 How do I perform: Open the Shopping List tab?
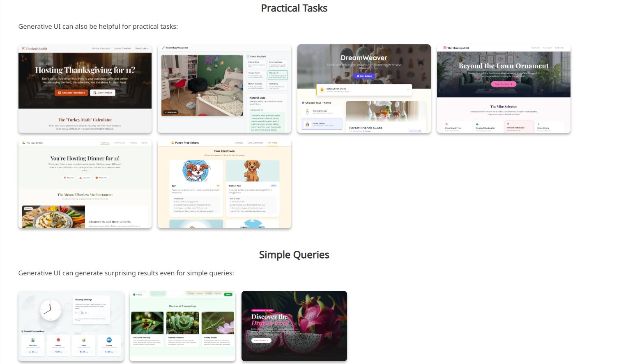118,143
